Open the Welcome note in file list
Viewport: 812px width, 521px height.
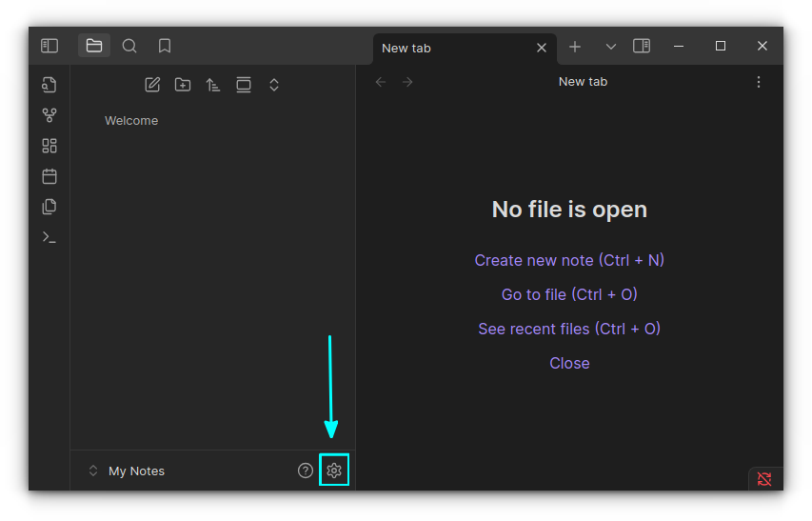point(131,121)
